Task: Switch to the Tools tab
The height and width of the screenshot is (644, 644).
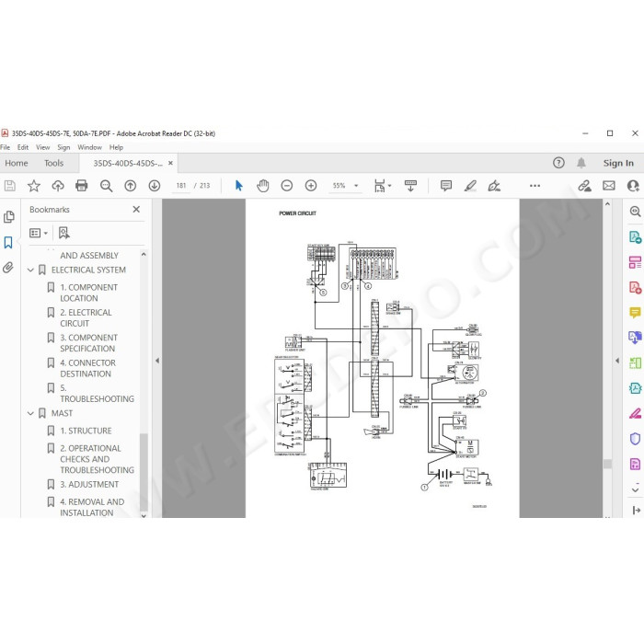Action: coord(53,163)
